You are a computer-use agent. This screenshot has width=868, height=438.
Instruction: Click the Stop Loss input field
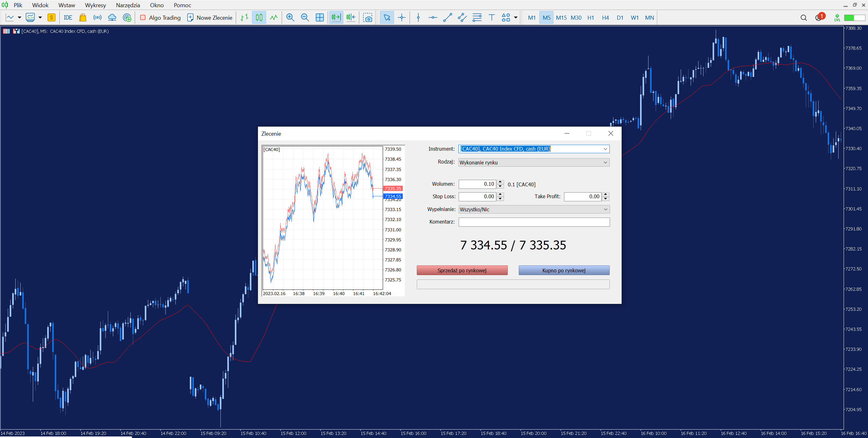(477, 196)
